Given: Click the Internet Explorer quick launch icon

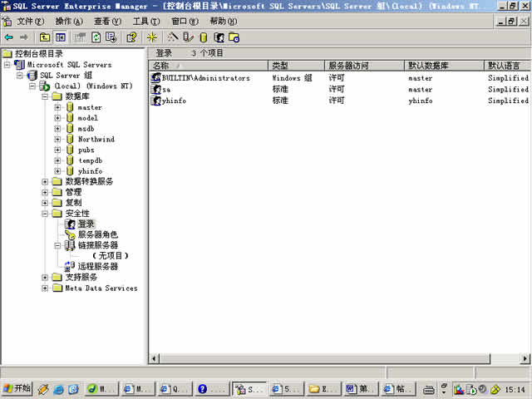Looking at the screenshot, I should click(x=58, y=389).
